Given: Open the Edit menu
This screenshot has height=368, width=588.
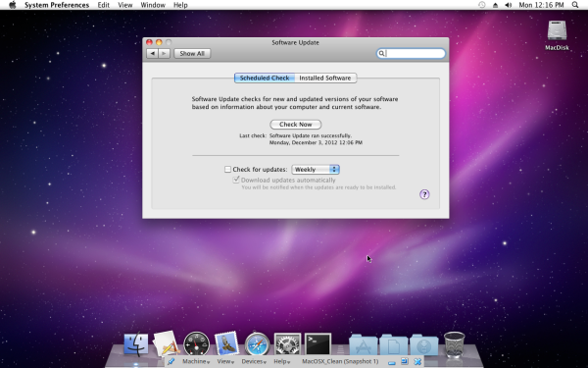Looking at the screenshot, I should click(x=104, y=5).
